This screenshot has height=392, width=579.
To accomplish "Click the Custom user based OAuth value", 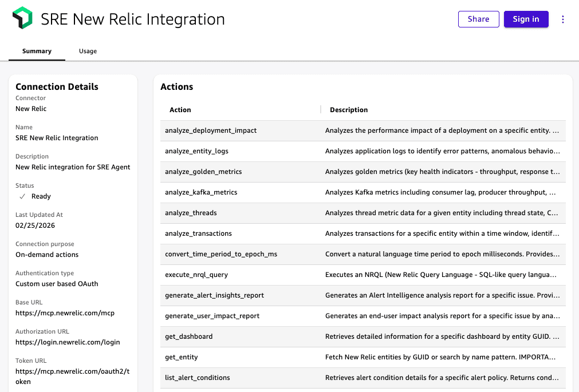I will [57, 284].
